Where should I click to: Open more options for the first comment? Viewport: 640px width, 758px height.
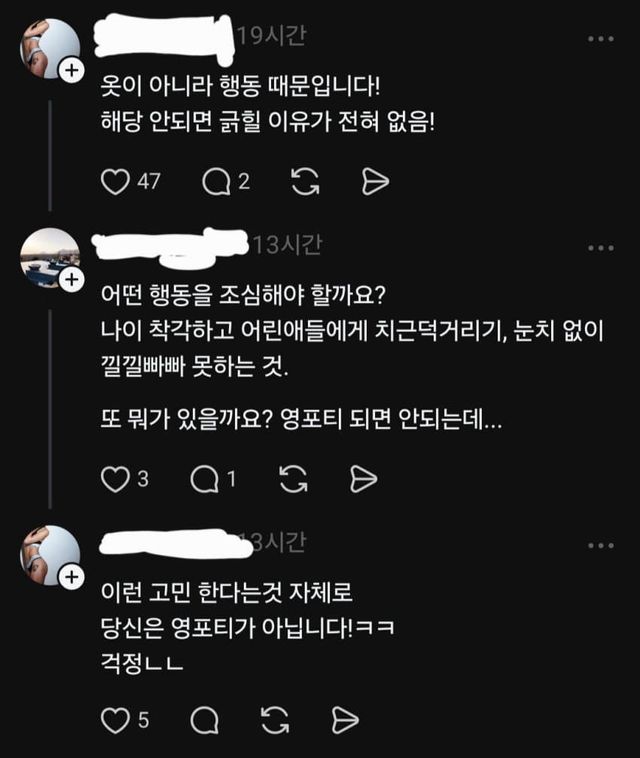600,38
